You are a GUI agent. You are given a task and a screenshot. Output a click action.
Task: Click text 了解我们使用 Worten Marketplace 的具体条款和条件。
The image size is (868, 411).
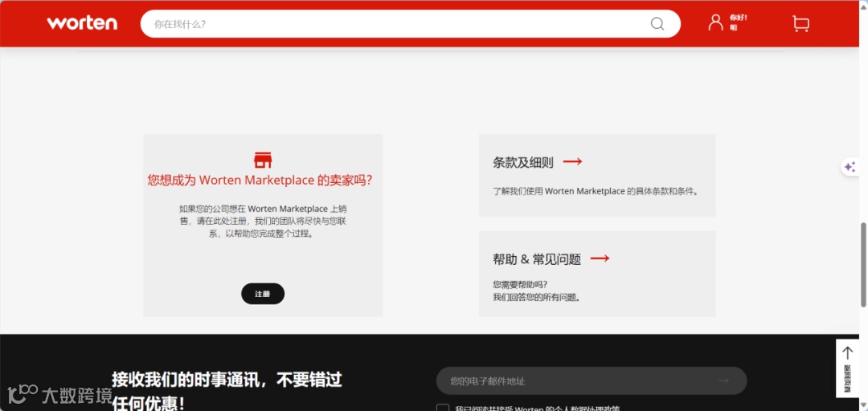click(596, 191)
